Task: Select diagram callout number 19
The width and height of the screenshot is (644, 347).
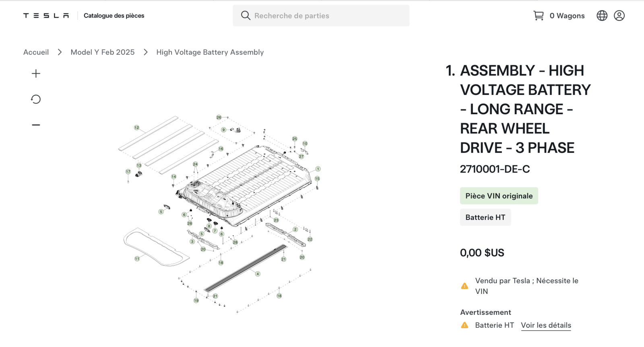Action: pyautogui.click(x=196, y=300)
